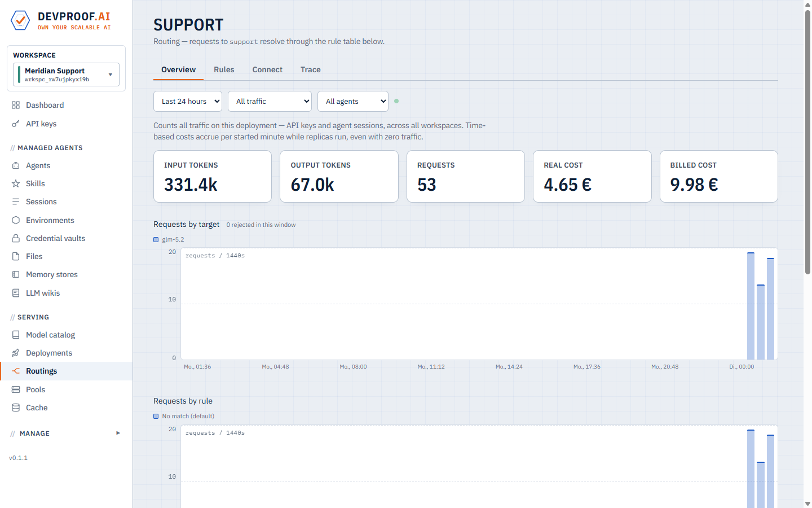This screenshot has width=812, height=508.
Task: Click the Pools server icon
Action: (16, 389)
